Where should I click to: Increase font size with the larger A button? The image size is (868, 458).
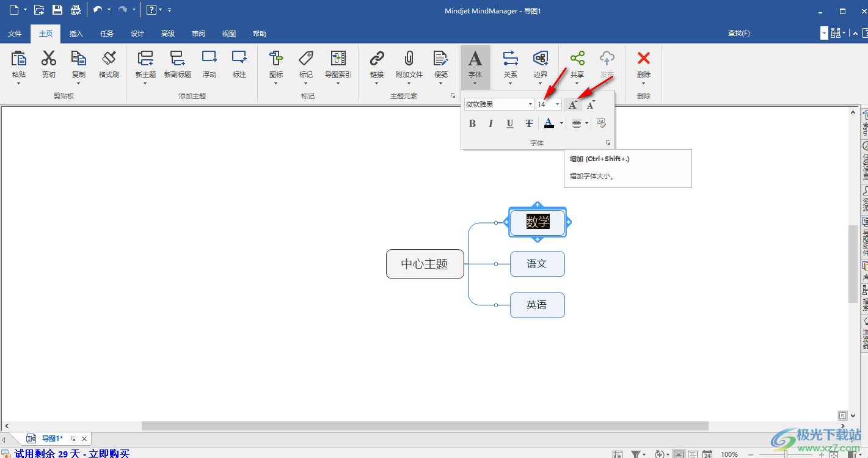point(573,104)
